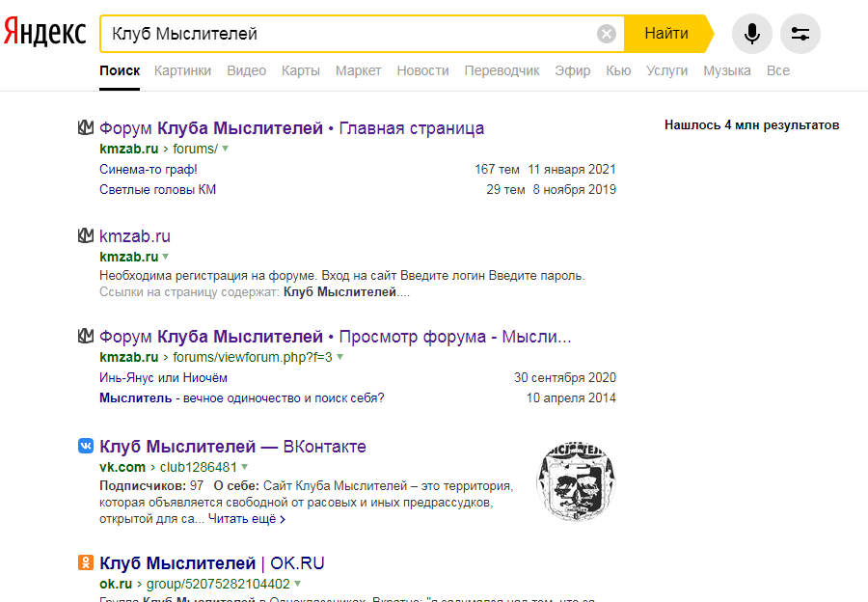Open 'Просмотр форума - Мысли...' result title

tap(336, 336)
